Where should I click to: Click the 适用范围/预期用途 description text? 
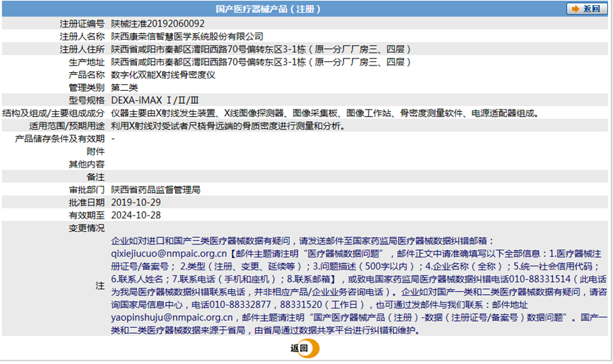(229, 126)
